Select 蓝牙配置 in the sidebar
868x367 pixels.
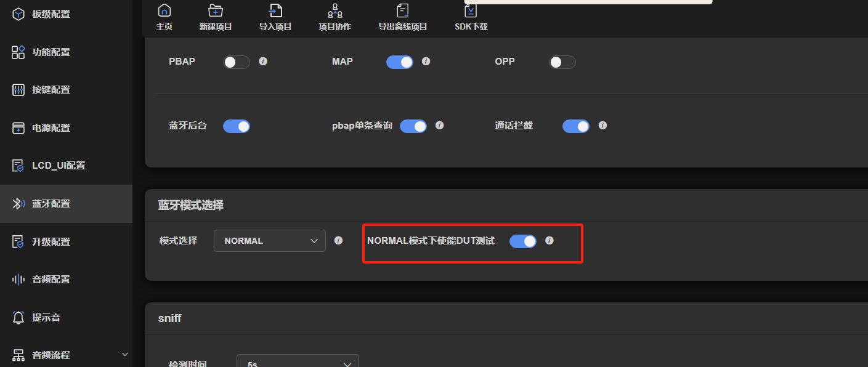(66, 204)
